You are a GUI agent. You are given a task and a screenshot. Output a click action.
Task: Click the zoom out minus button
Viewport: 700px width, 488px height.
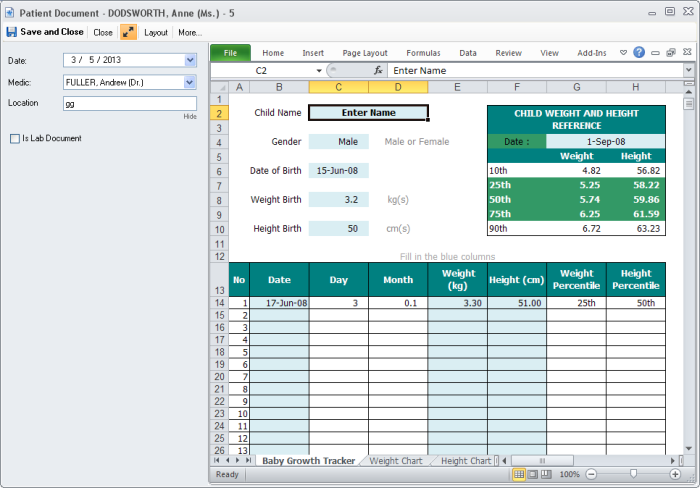coord(592,474)
